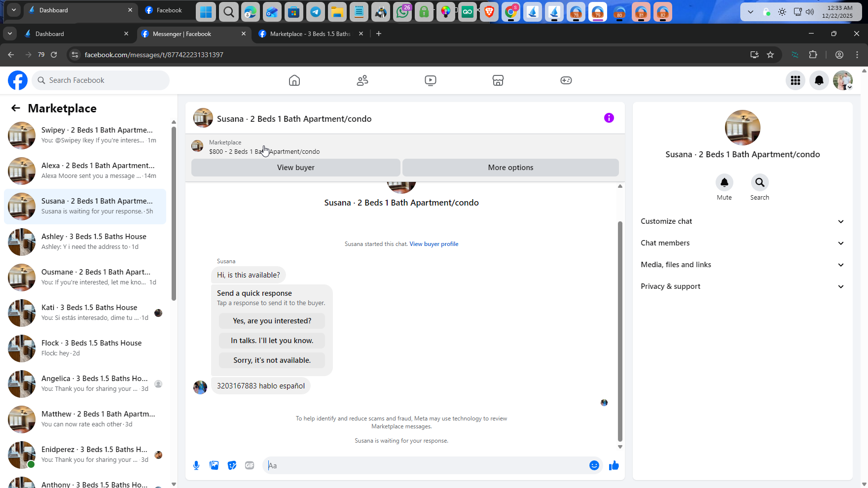Viewport: 868px width, 488px height.
Task: Open the emoji picker in message box
Action: click(x=594, y=465)
